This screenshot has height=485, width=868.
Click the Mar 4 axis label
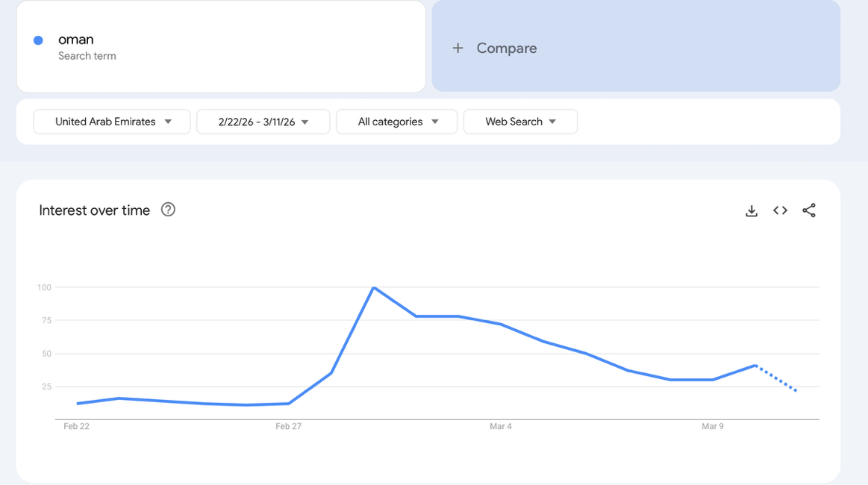500,426
